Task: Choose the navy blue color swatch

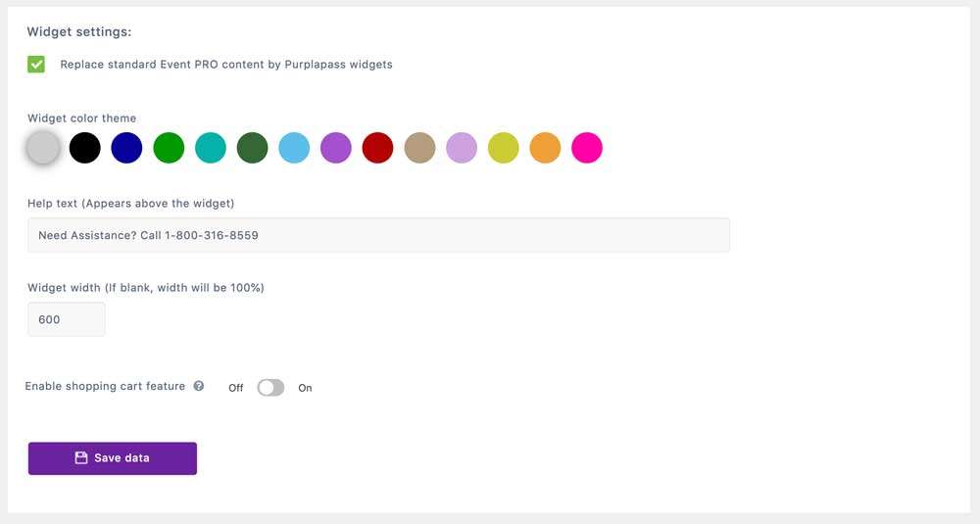Action: pos(126,148)
